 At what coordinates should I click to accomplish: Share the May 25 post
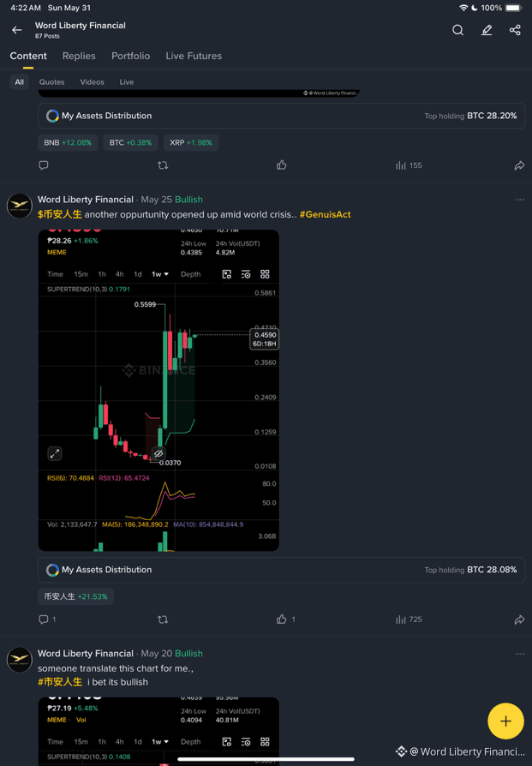click(x=519, y=619)
